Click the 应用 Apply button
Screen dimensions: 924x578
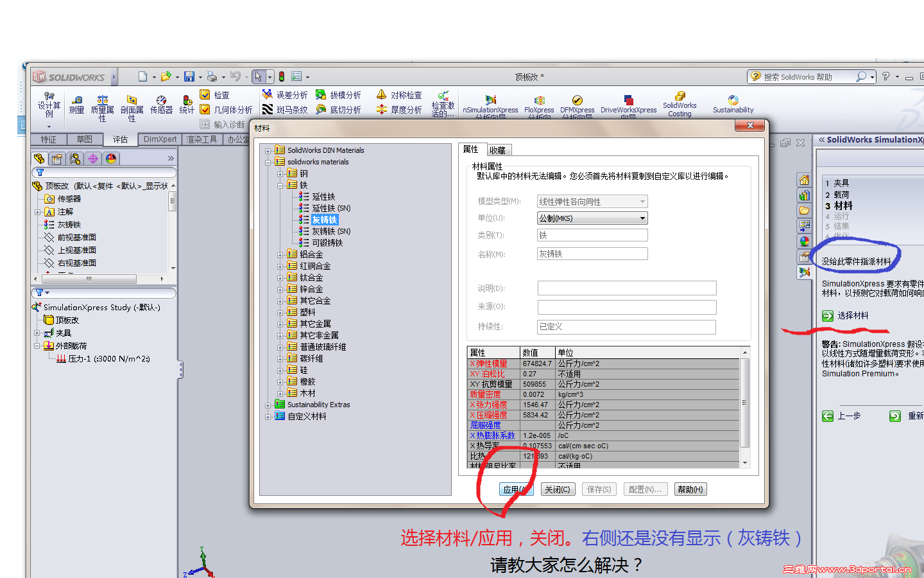516,489
